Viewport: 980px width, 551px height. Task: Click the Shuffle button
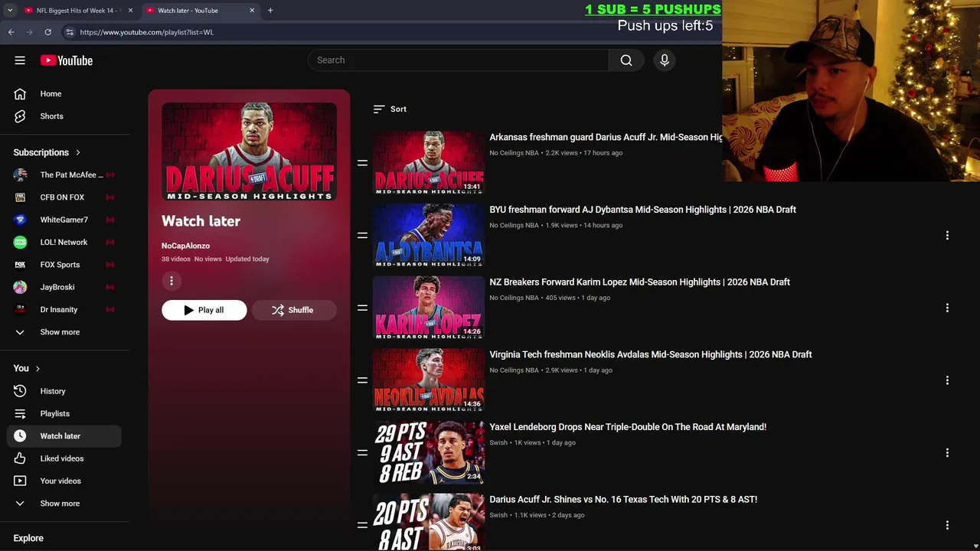coord(294,310)
